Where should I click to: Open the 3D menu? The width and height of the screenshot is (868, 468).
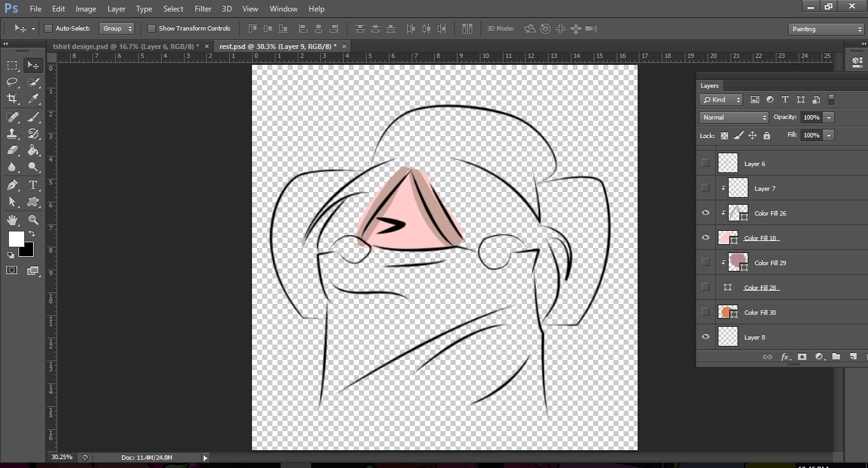tap(227, 9)
